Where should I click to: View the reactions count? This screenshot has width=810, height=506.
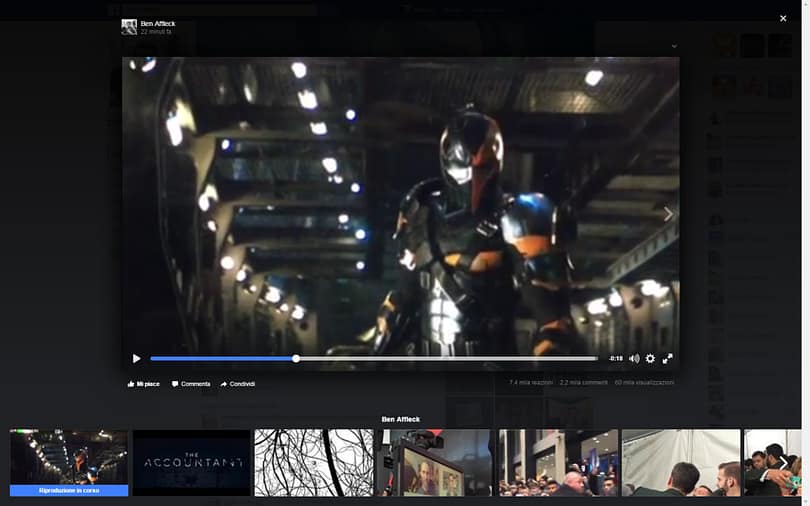pos(531,383)
